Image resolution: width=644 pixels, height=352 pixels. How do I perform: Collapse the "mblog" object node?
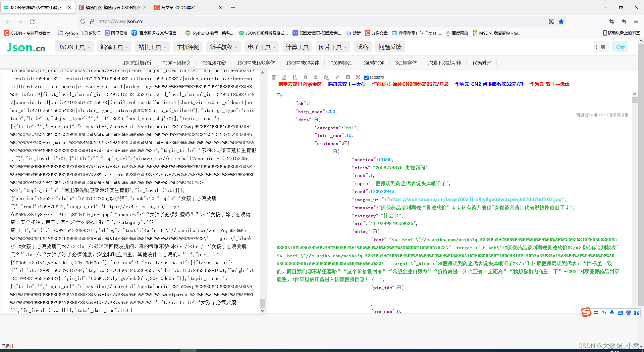click(375, 231)
